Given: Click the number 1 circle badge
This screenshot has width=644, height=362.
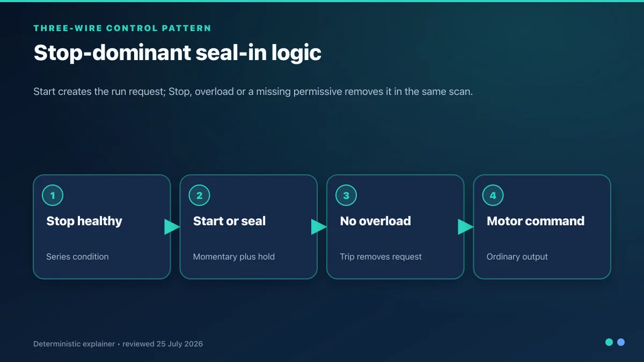Looking at the screenshot, I should [x=53, y=195].
